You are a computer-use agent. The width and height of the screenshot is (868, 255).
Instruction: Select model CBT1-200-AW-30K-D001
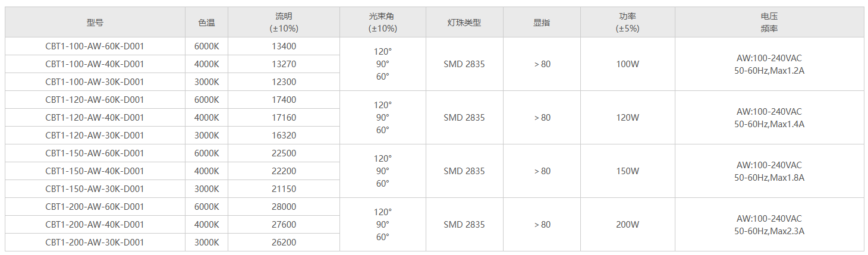(95, 243)
